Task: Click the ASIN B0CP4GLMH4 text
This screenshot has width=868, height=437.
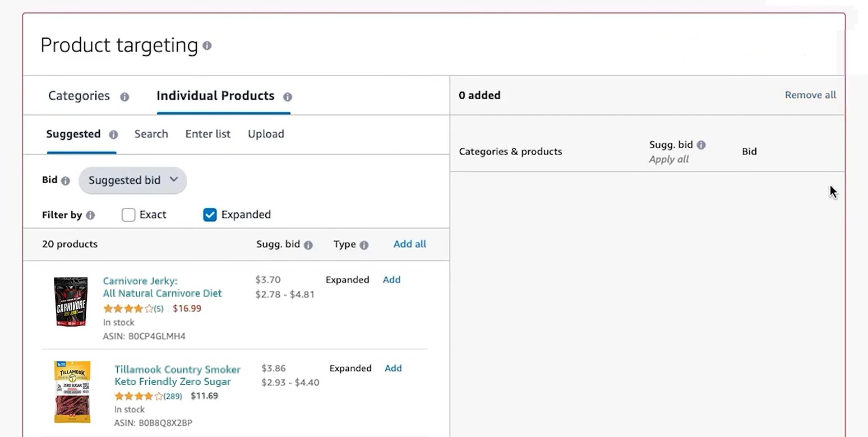Action: click(x=144, y=336)
